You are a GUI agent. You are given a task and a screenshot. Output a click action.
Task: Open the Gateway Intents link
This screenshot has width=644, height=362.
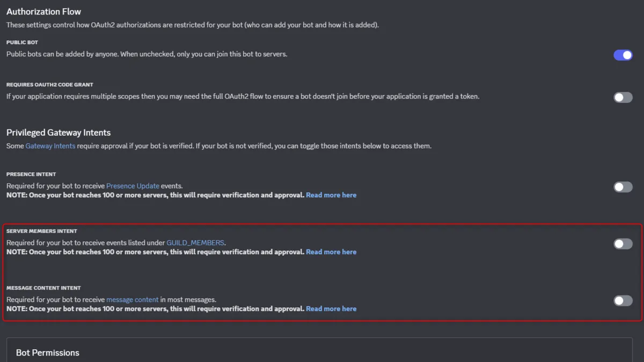[50, 146]
